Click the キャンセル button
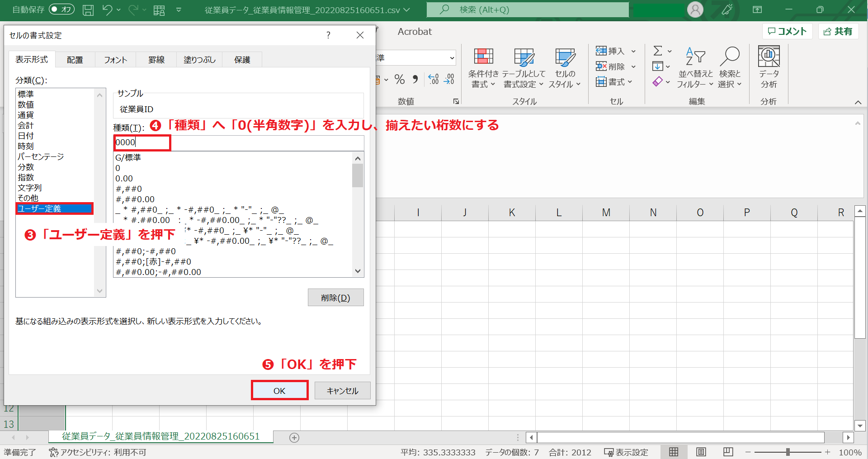This screenshot has width=868, height=459. [342, 391]
